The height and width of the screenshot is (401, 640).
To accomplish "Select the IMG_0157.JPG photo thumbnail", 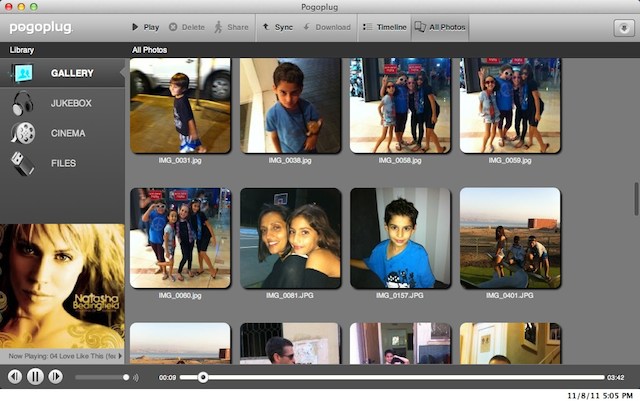I will (400, 238).
